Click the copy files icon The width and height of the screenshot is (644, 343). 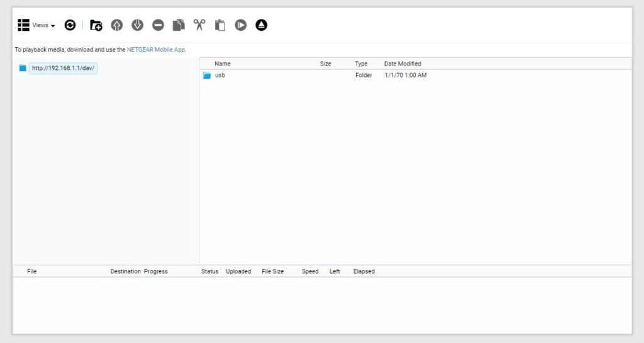click(x=179, y=25)
